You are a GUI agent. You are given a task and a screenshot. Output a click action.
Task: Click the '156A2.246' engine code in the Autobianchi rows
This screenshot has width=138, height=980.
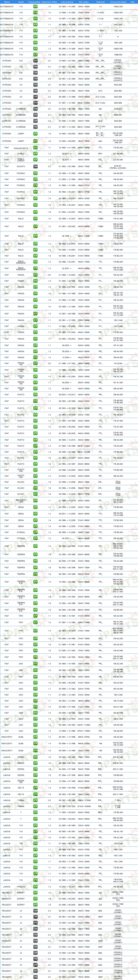[118, 19]
